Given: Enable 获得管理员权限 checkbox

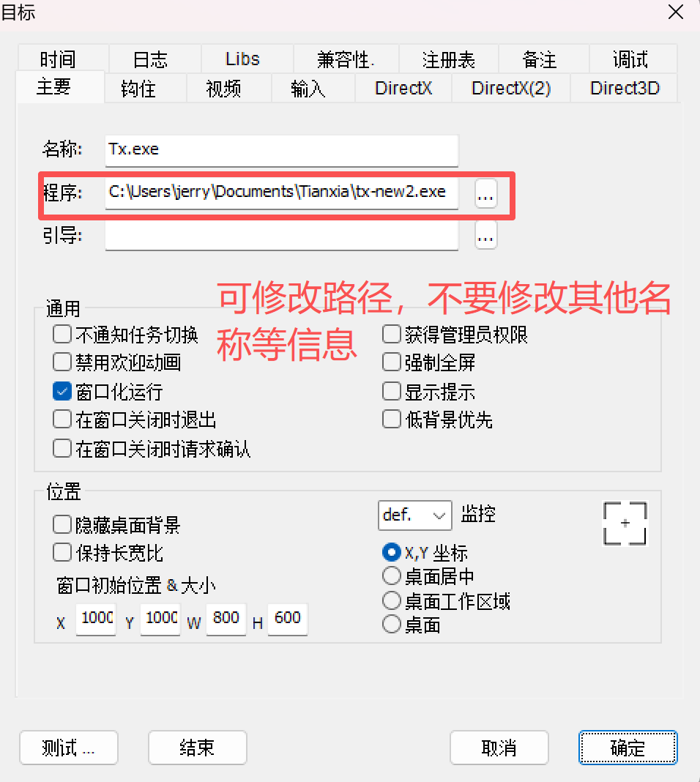Looking at the screenshot, I should [392, 334].
